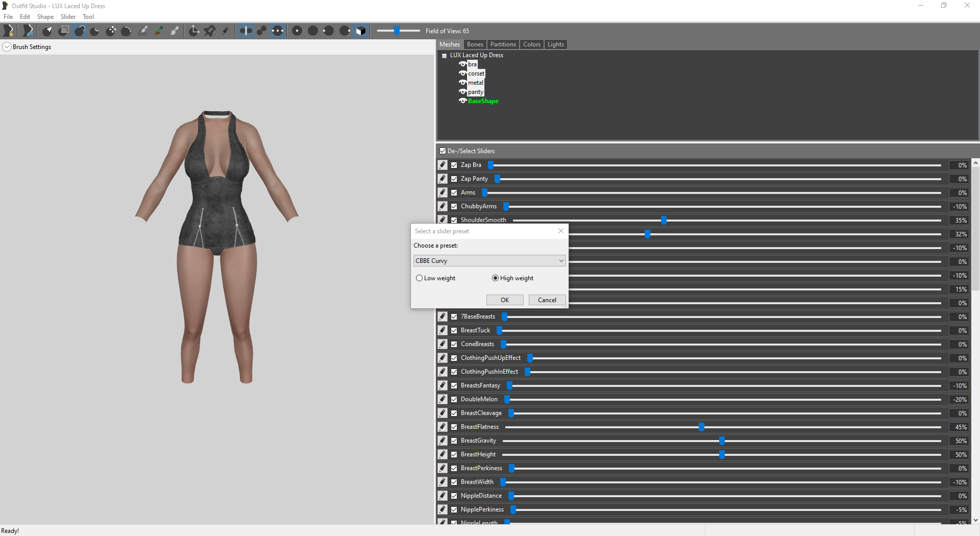Activate the Vertex edit pencil icon
The width and height of the screenshot is (980, 536).
tap(225, 31)
